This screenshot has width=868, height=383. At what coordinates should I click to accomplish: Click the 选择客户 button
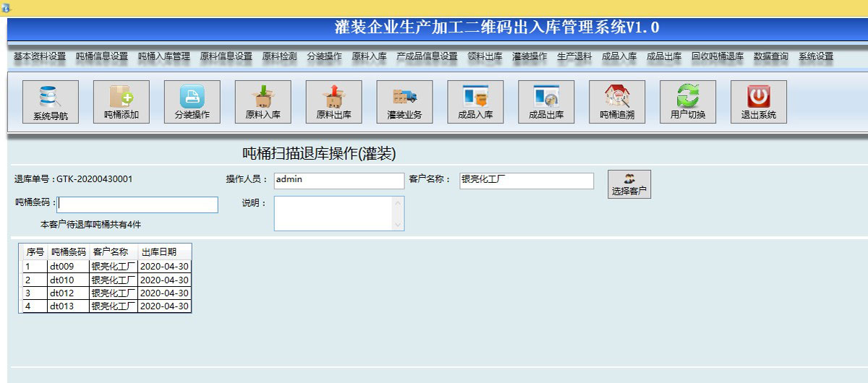(629, 184)
